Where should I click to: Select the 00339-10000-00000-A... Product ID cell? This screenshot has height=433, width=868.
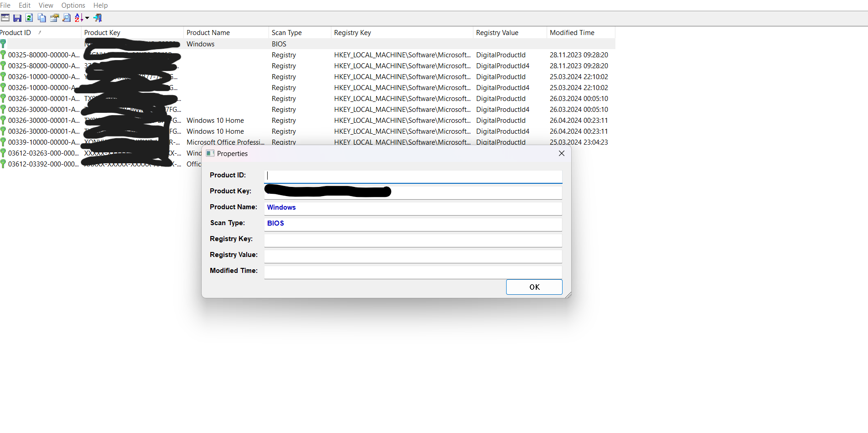coord(44,142)
